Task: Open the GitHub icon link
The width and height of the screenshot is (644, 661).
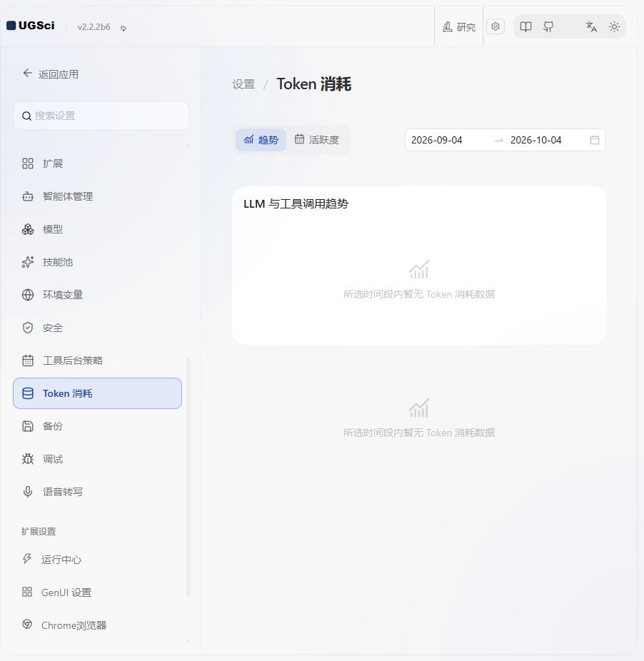Action: pyautogui.click(x=548, y=27)
